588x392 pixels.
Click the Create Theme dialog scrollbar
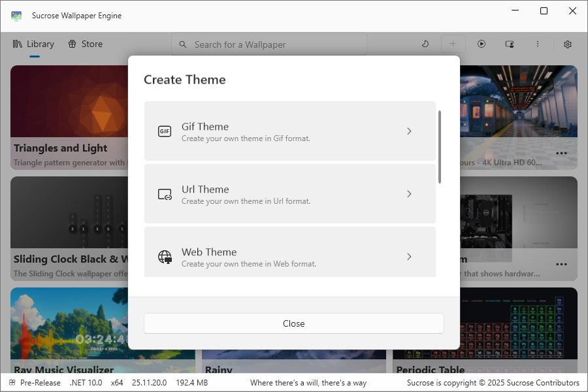pyautogui.click(x=440, y=147)
